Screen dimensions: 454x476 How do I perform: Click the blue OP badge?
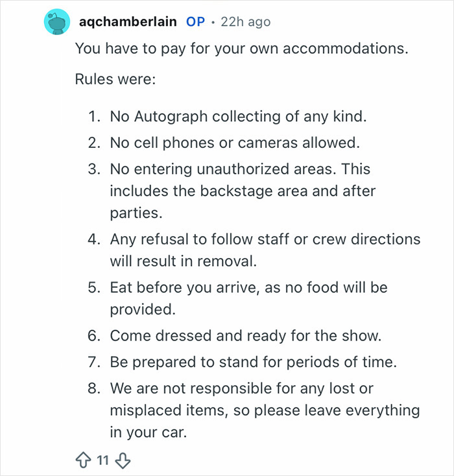tap(195, 21)
